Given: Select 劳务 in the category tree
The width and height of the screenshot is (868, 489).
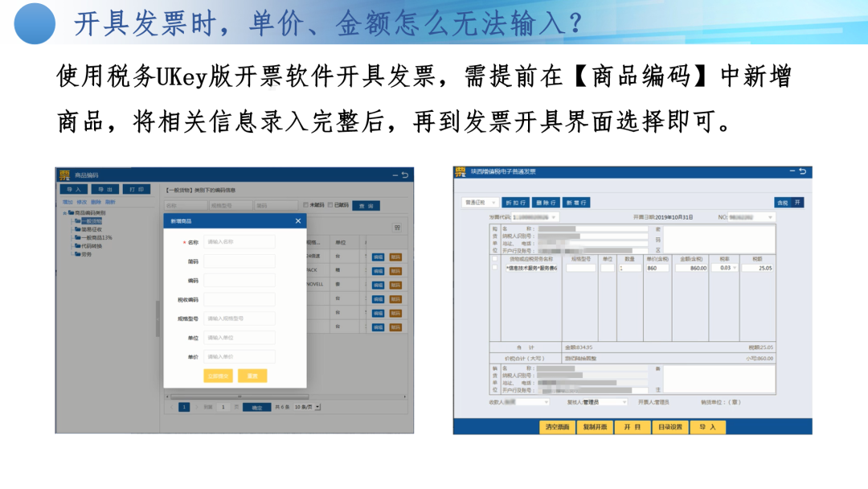Looking at the screenshot, I should [x=86, y=254].
